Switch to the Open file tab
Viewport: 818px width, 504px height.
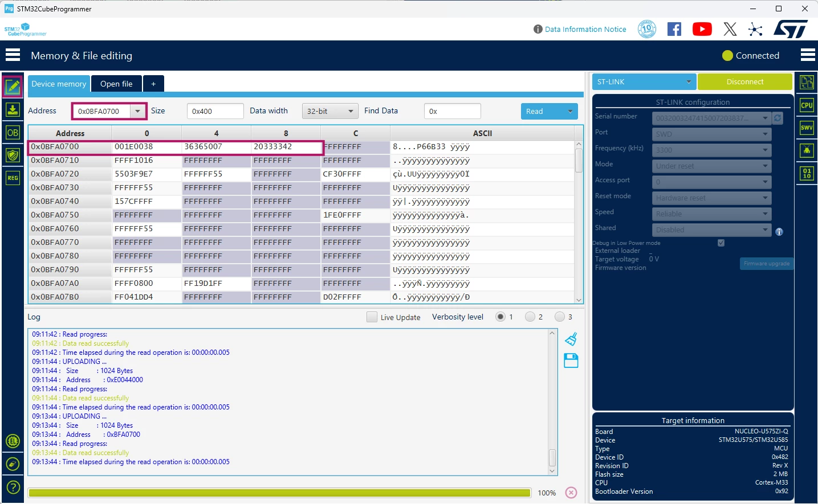116,84
